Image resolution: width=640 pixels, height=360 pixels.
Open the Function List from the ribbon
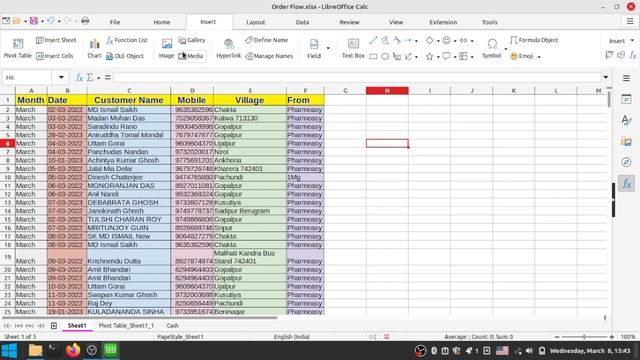pos(127,40)
